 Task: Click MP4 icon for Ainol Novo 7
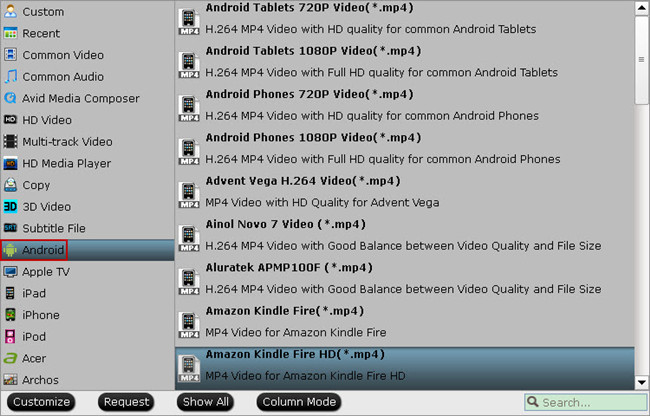click(x=189, y=239)
